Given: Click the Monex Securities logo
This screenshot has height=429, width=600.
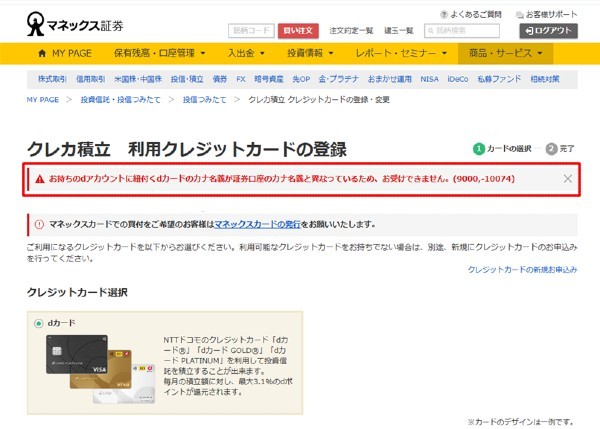Looking at the screenshot, I should [x=75, y=24].
